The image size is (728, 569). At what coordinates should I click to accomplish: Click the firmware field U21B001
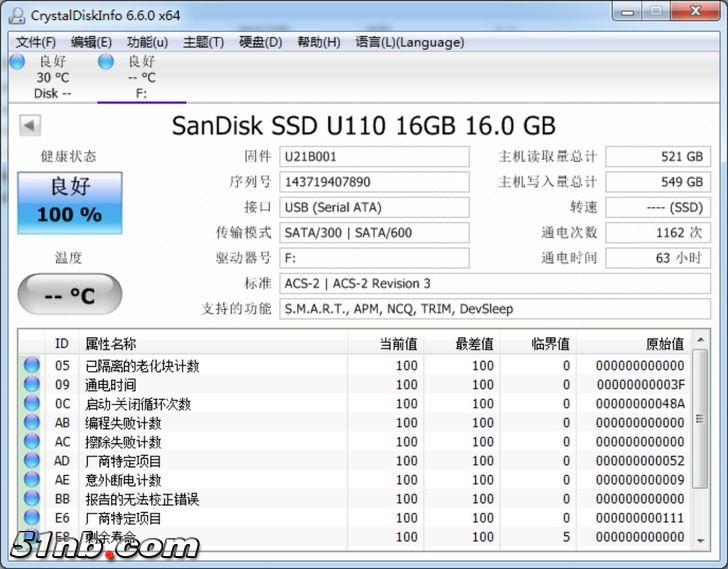[374, 157]
